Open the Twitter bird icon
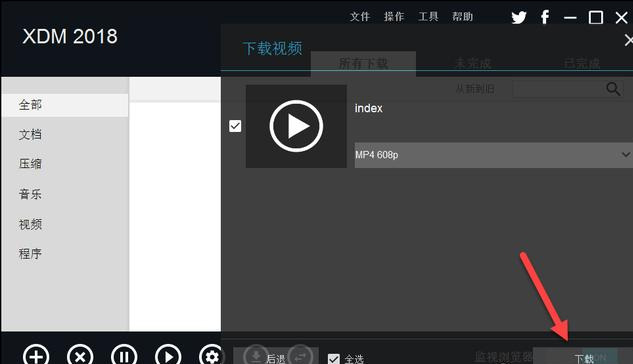 point(519,17)
